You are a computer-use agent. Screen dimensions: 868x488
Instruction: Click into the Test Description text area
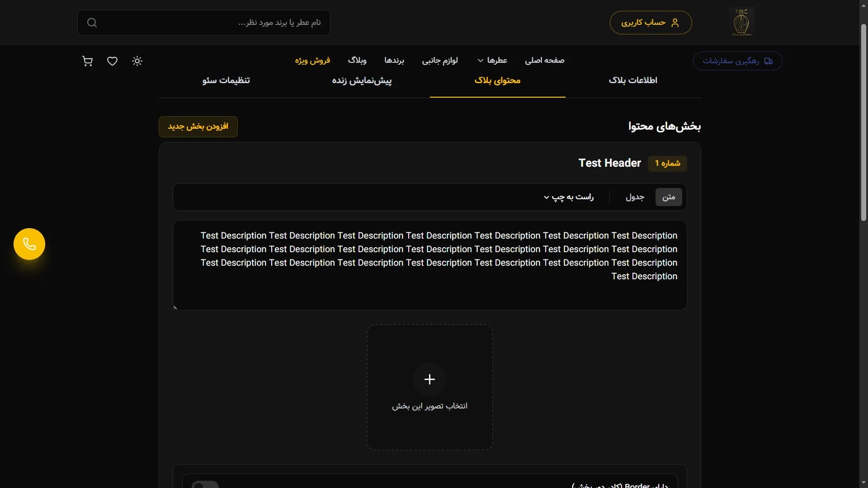[429, 265]
